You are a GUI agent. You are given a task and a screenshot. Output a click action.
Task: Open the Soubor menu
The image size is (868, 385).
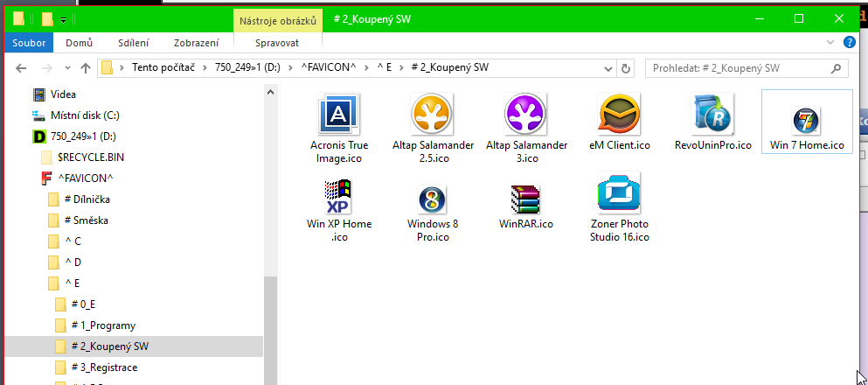(29, 43)
